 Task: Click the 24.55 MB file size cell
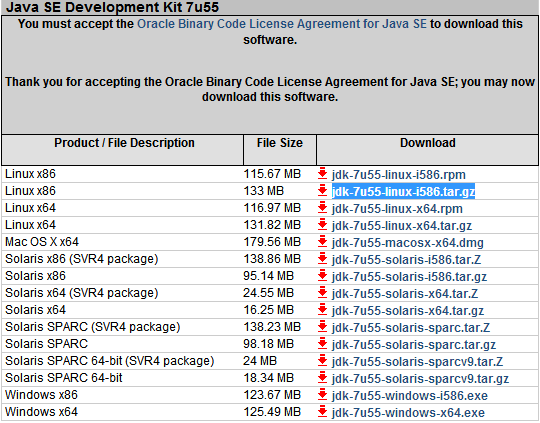(269, 293)
